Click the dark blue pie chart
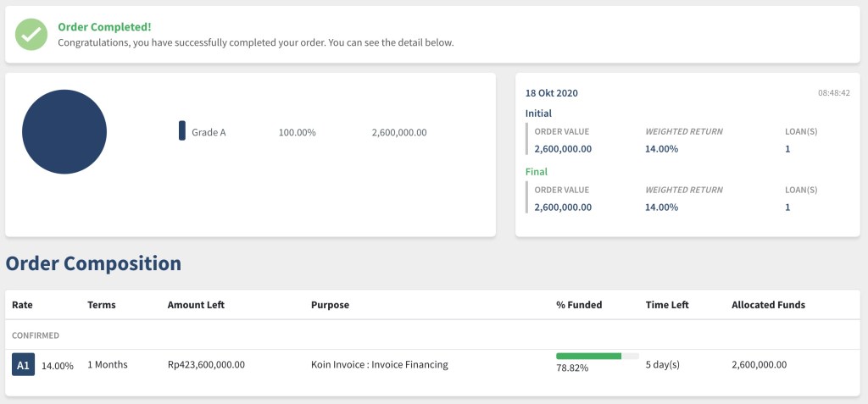 click(x=64, y=132)
